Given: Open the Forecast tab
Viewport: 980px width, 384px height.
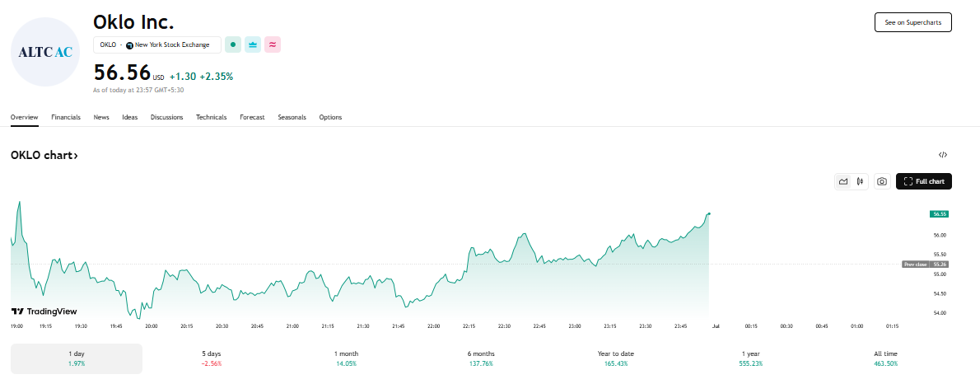Looking at the screenshot, I should pyautogui.click(x=253, y=117).
